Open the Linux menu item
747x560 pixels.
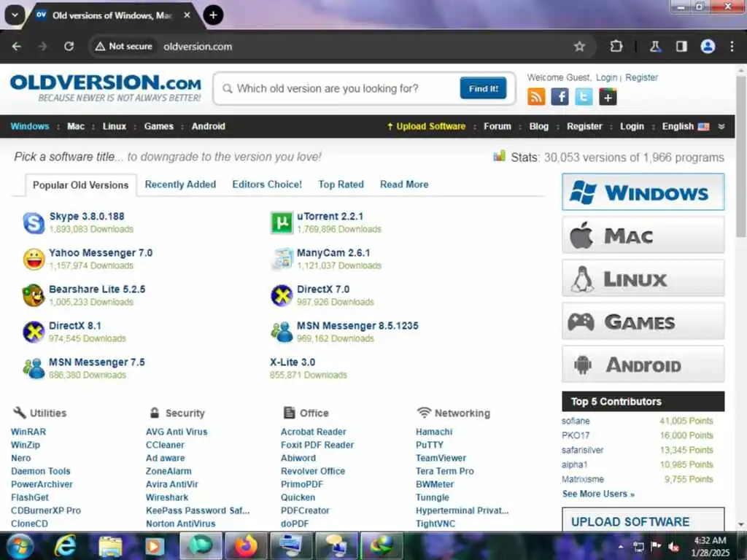click(115, 127)
